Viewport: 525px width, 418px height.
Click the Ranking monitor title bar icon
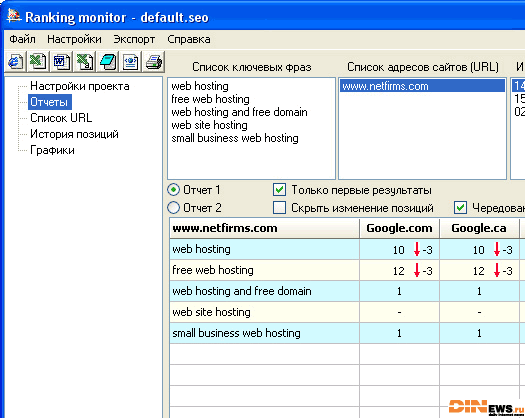14,16
